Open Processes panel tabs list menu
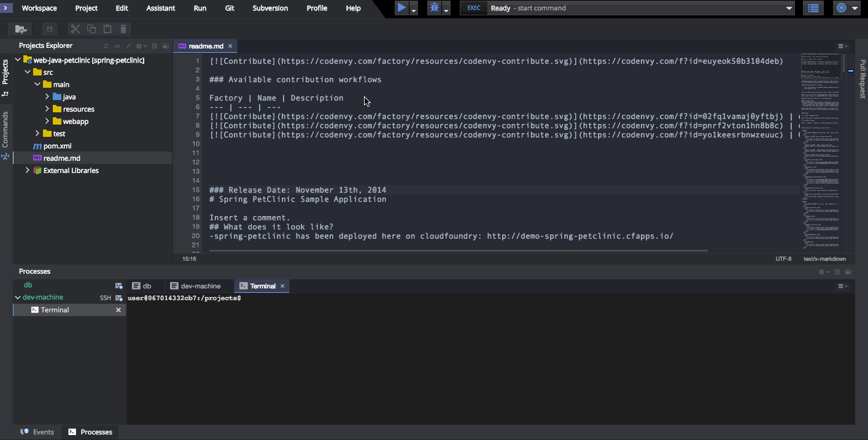The width and height of the screenshot is (868, 440). click(x=843, y=286)
